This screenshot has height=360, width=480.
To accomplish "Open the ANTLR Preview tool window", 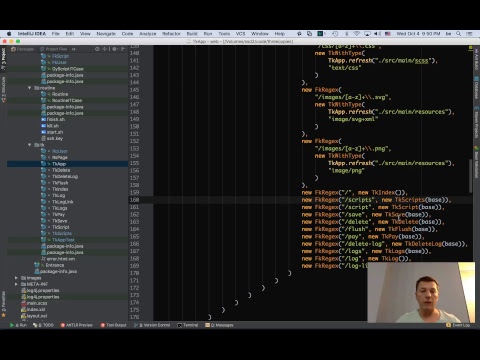I will (76, 325).
